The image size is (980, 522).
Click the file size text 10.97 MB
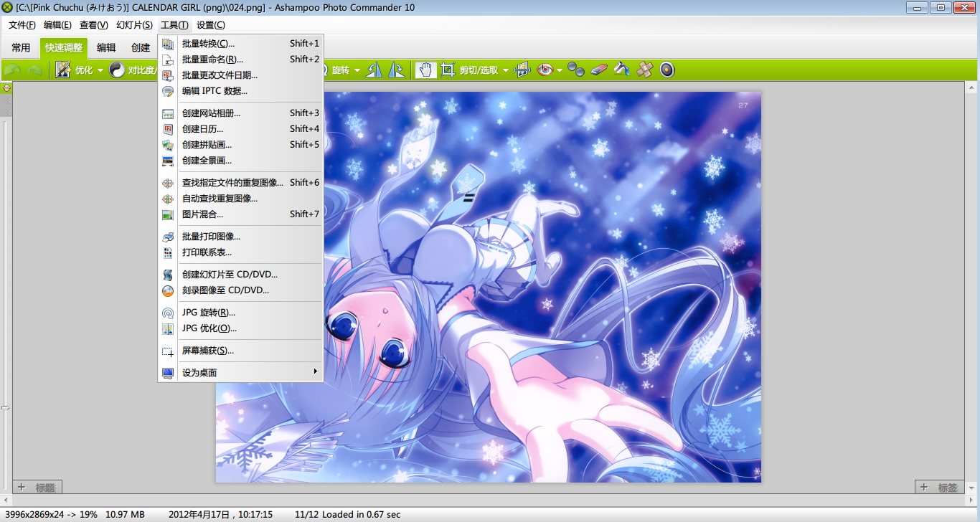(x=125, y=515)
